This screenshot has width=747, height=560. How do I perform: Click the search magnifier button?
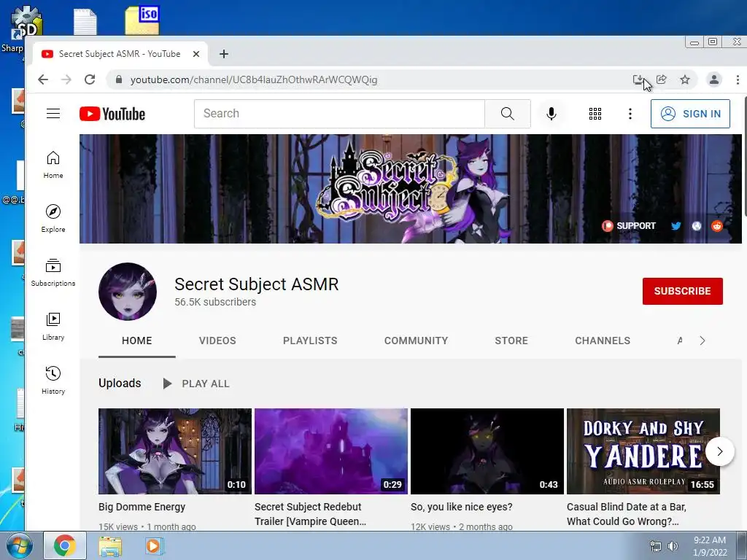[x=508, y=113]
